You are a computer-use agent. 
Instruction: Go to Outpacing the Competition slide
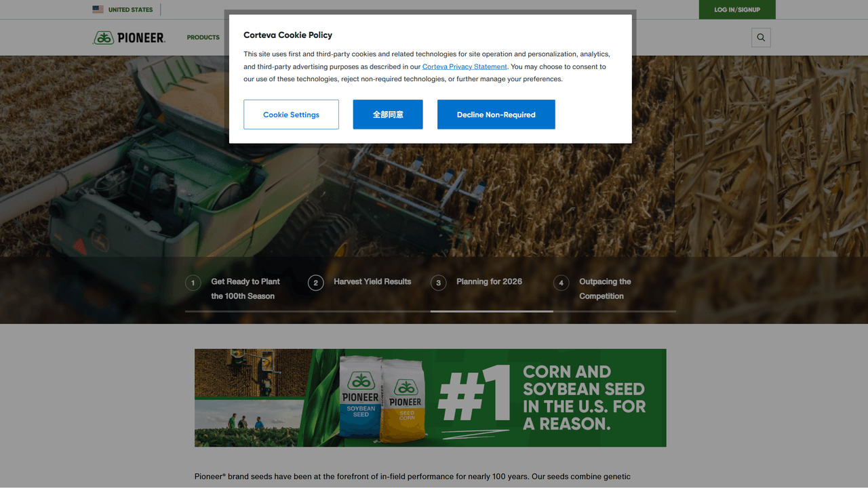point(605,289)
